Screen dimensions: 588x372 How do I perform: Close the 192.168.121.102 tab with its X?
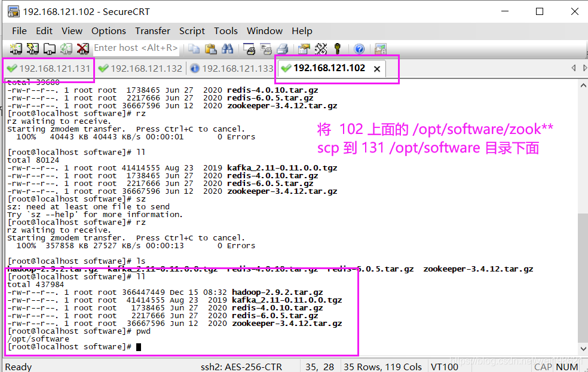377,69
